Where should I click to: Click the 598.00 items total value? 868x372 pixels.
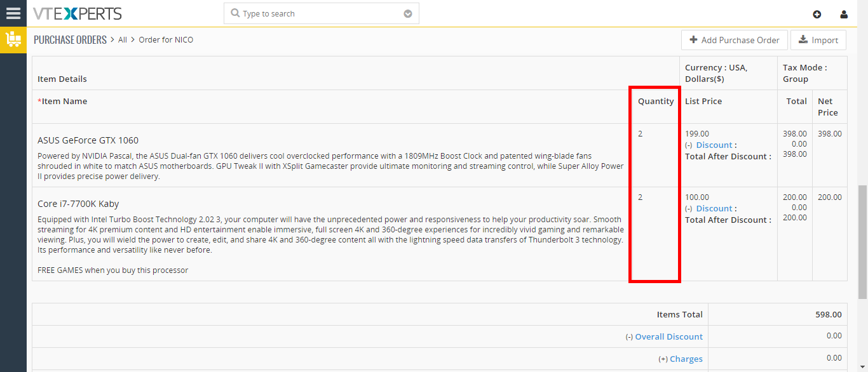[x=829, y=314]
